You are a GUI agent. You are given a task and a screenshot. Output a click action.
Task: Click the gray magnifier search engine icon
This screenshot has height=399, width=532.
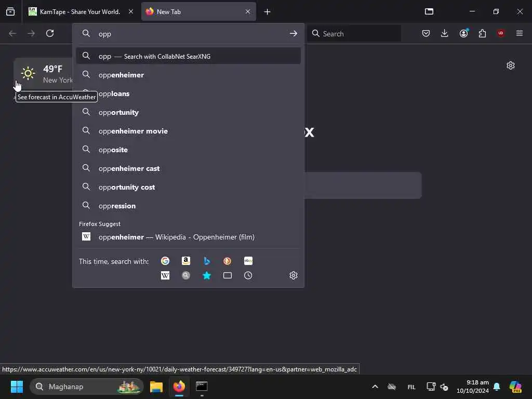coord(186,275)
